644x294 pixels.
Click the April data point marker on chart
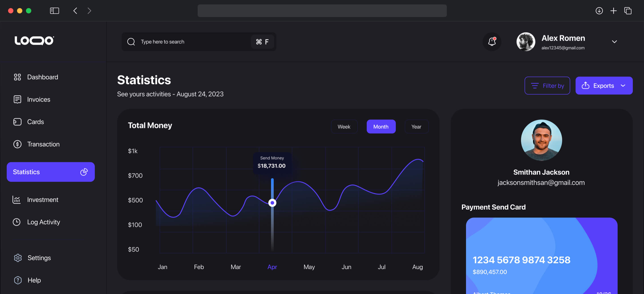[272, 203]
